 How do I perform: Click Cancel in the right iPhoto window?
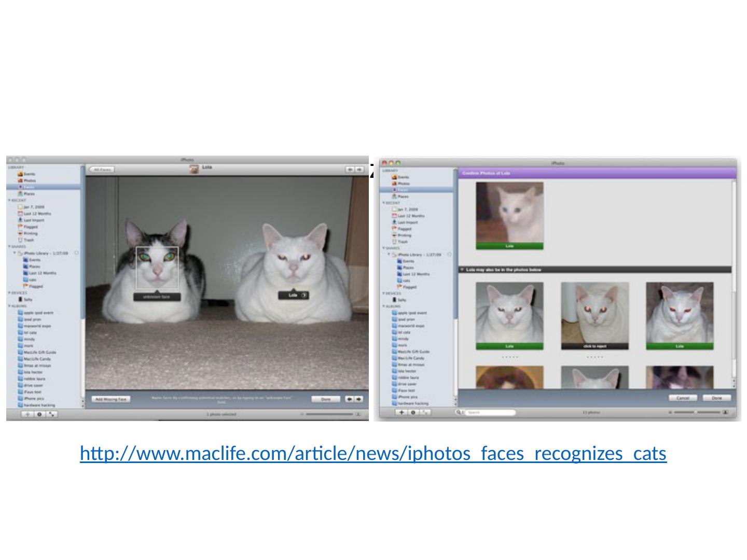tap(683, 398)
